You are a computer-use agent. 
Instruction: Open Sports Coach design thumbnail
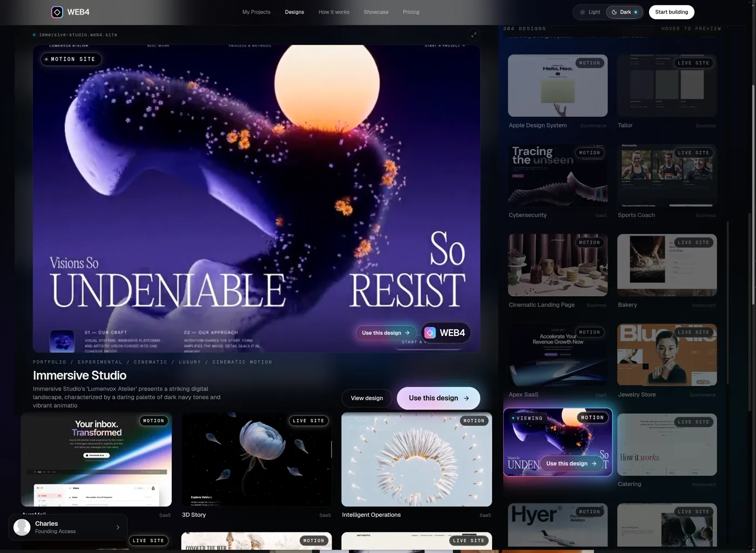(x=667, y=175)
